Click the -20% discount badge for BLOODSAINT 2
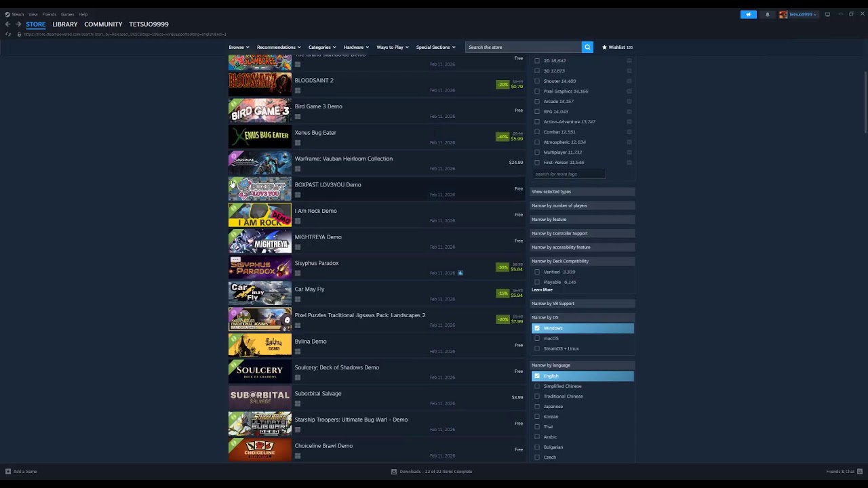 502,85
